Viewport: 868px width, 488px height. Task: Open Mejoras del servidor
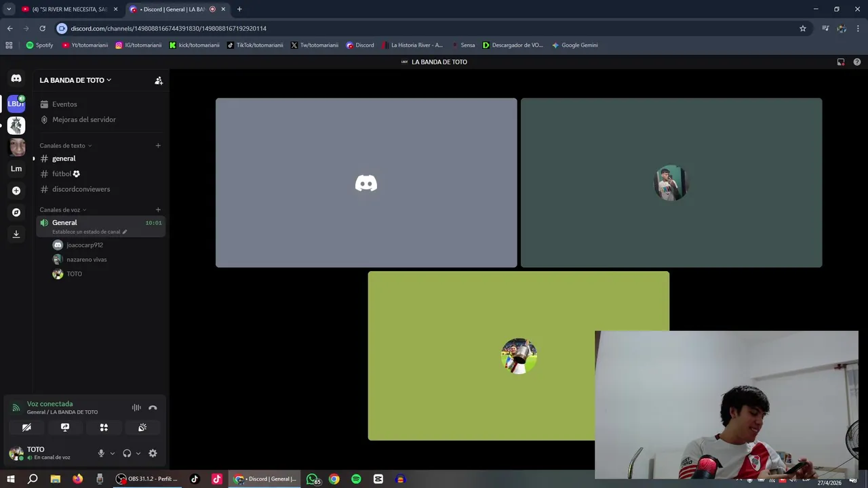coord(100,119)
